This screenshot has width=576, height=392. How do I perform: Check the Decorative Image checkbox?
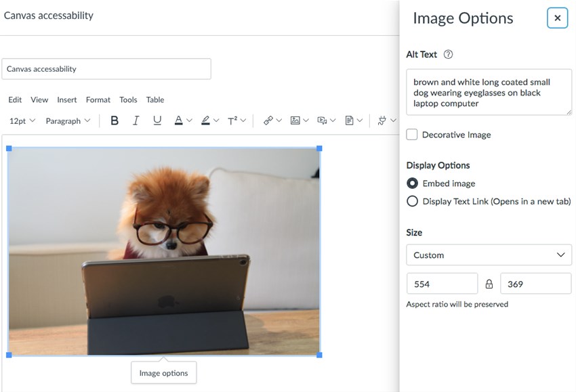(411, 134)
